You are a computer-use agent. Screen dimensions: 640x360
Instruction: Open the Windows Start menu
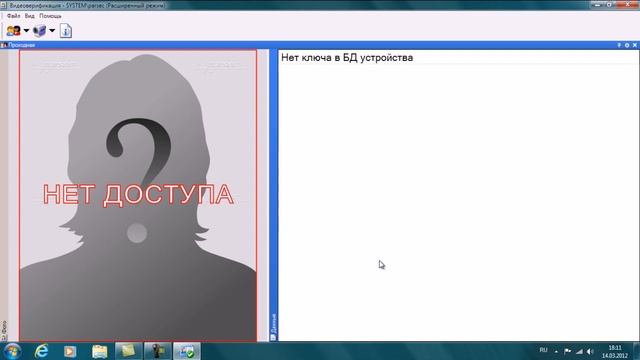click(12, 351)
